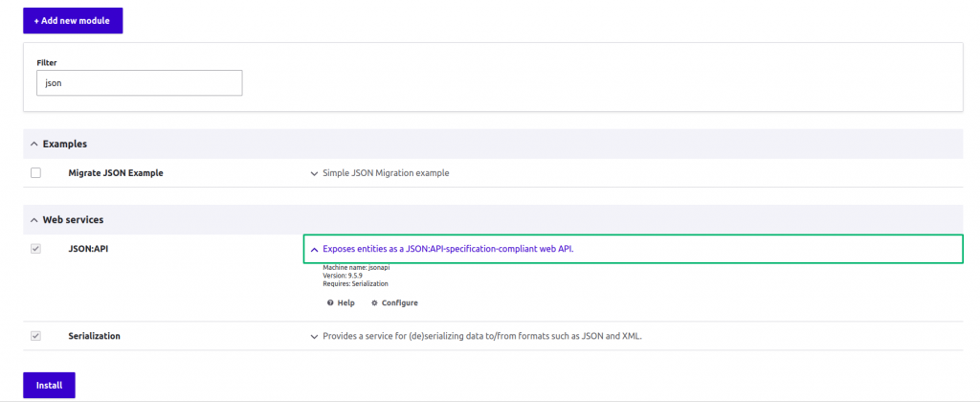This screenshot has width=980, height=402.
Task: Focus the Filter text field containing json
Action: pos(139,82)
